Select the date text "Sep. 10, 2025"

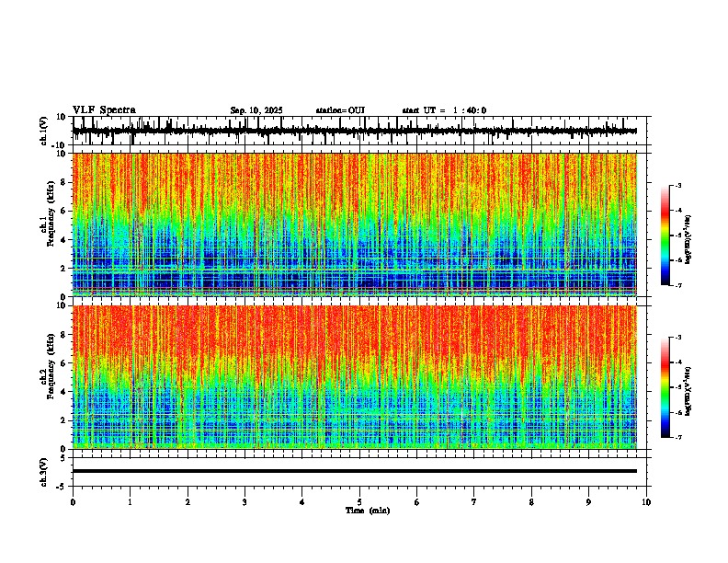(256, 110)
